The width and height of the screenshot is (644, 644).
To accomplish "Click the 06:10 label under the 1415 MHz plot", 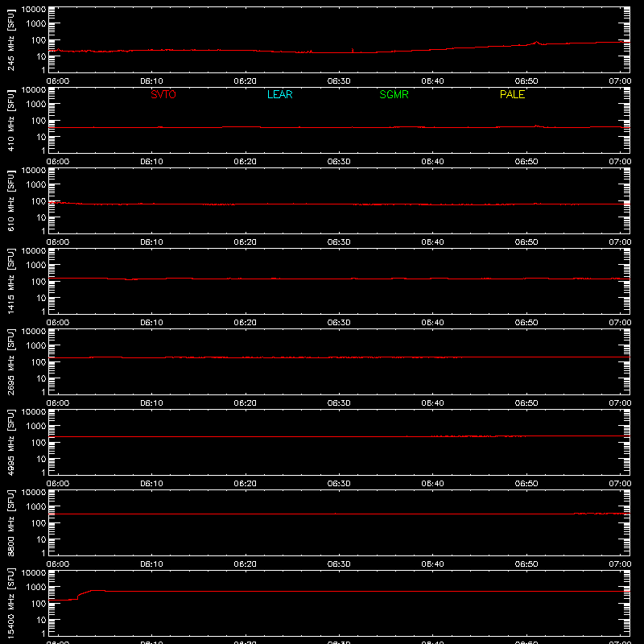I will click(x=151, y=323).
